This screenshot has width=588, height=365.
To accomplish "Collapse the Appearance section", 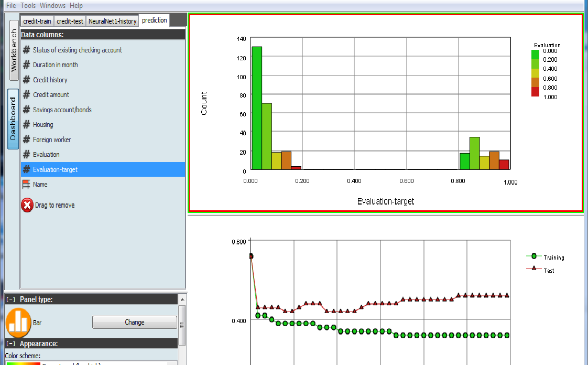I will (x=10, y=344).
